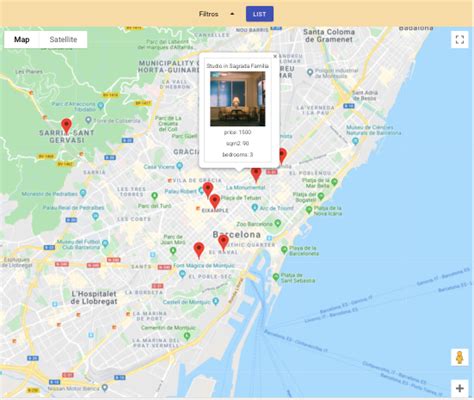Select Parc del Turó park pin
Viewport: 474px width, 400px height.
coord(154,196)
